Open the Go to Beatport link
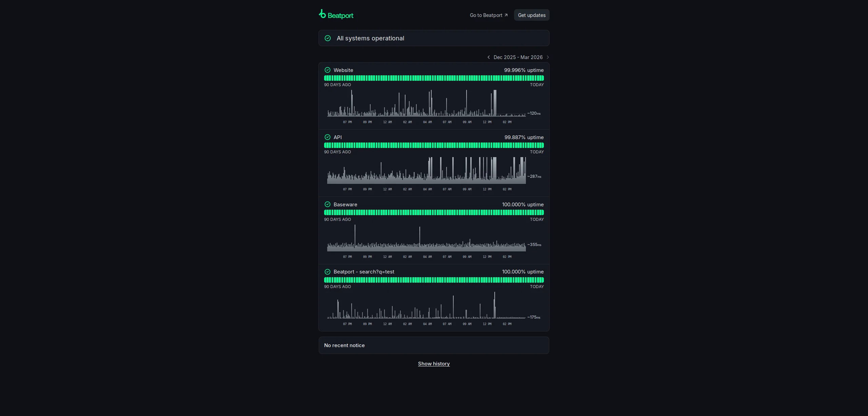 [486, 15]
